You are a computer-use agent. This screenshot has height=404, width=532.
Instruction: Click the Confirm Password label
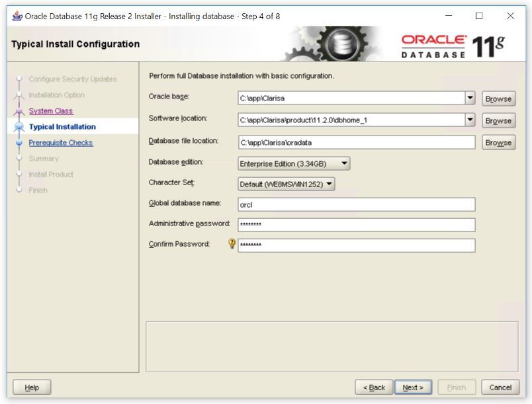point(179,244)
